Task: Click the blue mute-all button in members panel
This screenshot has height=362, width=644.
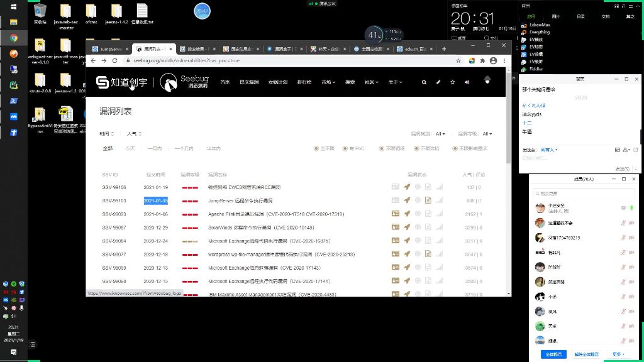Action: pyautogui.click(x=553, y=354)
